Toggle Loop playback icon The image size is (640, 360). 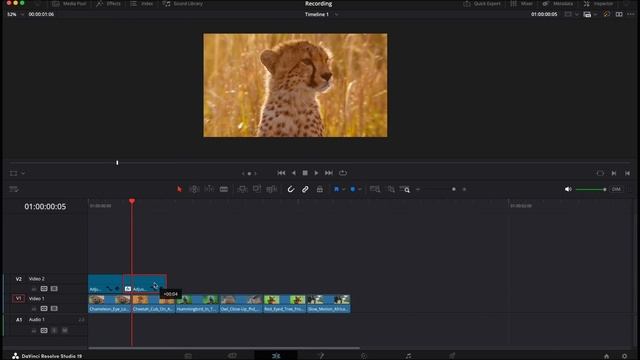coord(343,173)
